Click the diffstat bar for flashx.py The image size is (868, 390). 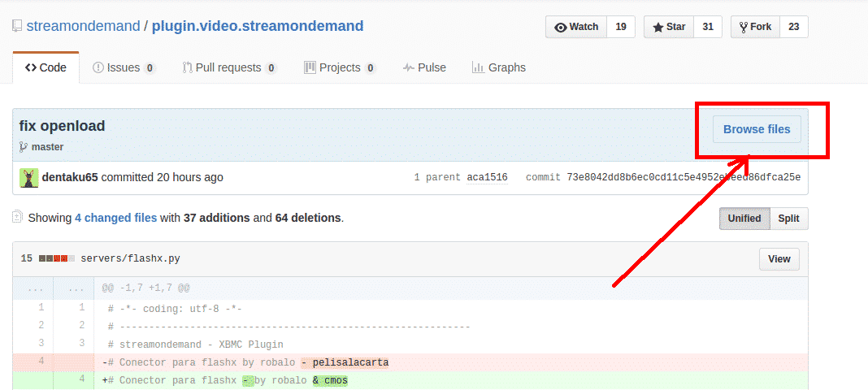click(57, 259)
